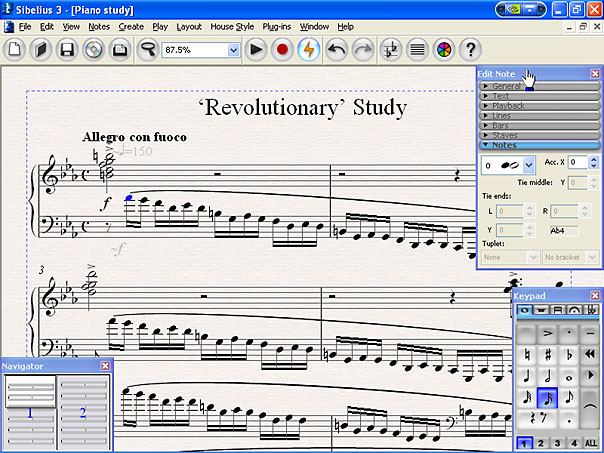Click the Ab4 pitch field
Screen dimensions: 604x453
(x=564, y=231)
